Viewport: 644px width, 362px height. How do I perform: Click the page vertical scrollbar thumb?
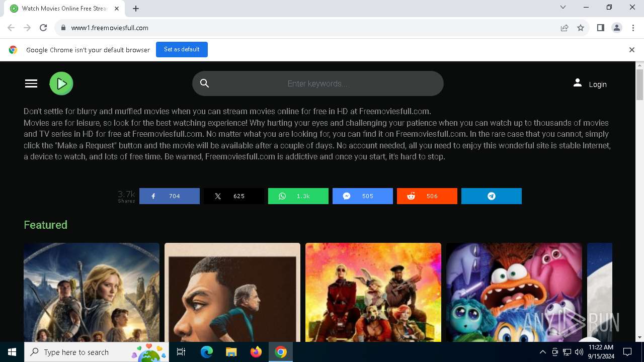[x=640, y=84]
